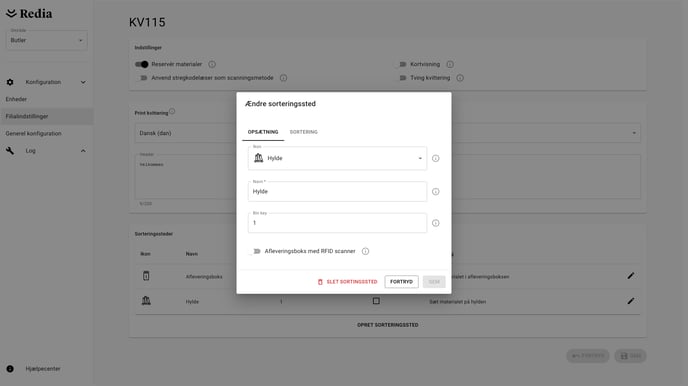Show info for stregkodelæser scanningsmetode
The width and height of the screenshot is (688, 386).
[283, 78]
